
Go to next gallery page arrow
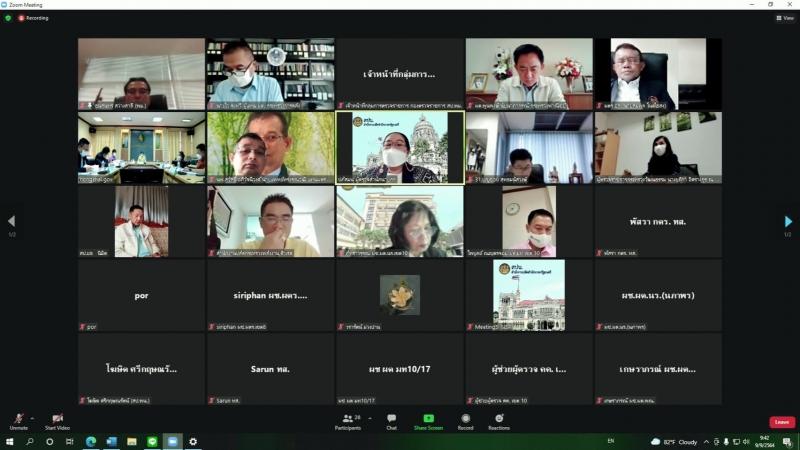(x=788, y=221)
